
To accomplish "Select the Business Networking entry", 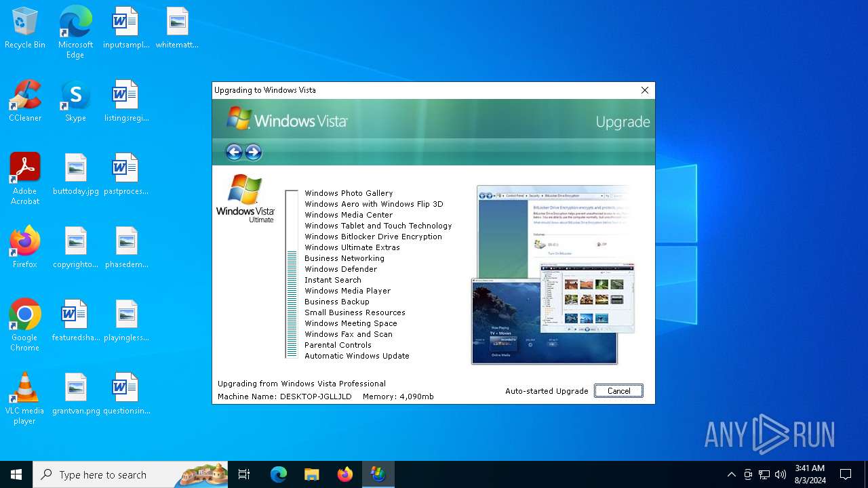I will coord(344,258).
